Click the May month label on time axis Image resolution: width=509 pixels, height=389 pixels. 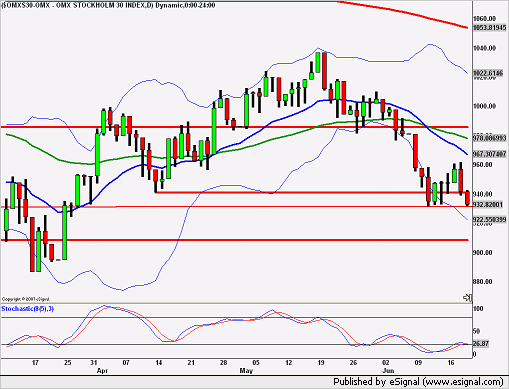click(246, 371)
